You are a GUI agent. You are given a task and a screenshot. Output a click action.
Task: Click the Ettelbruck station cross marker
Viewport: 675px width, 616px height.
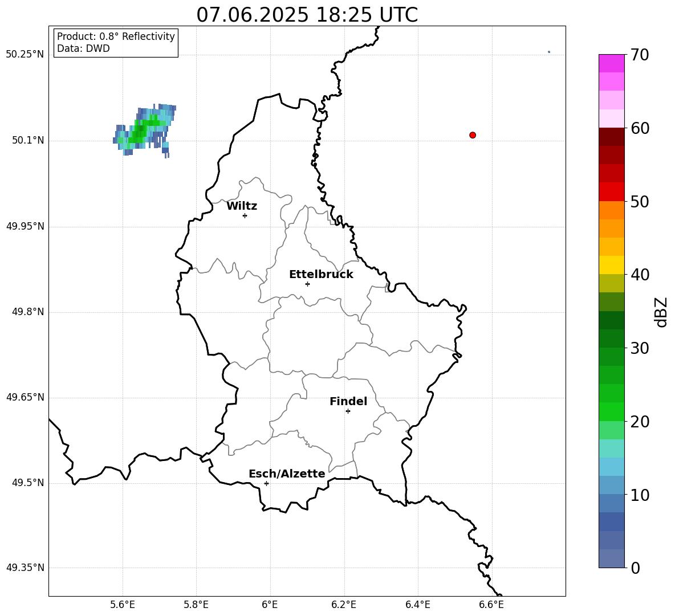coord(307,284)
